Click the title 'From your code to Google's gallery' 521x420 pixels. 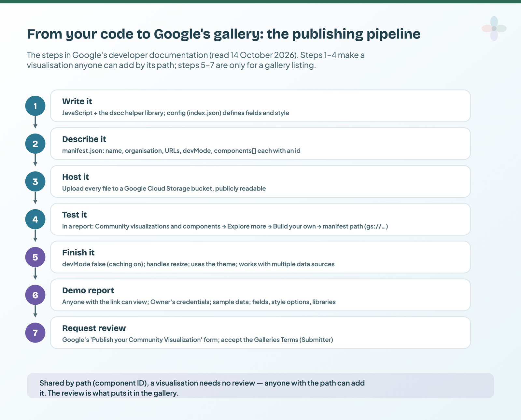point(223,34)
